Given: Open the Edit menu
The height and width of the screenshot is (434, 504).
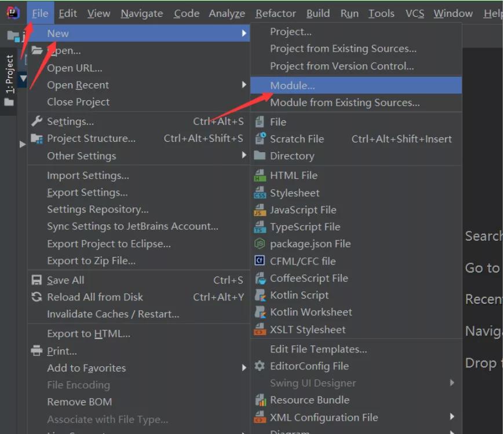Looking at the screenshot, I should click(x=68, y=13).
